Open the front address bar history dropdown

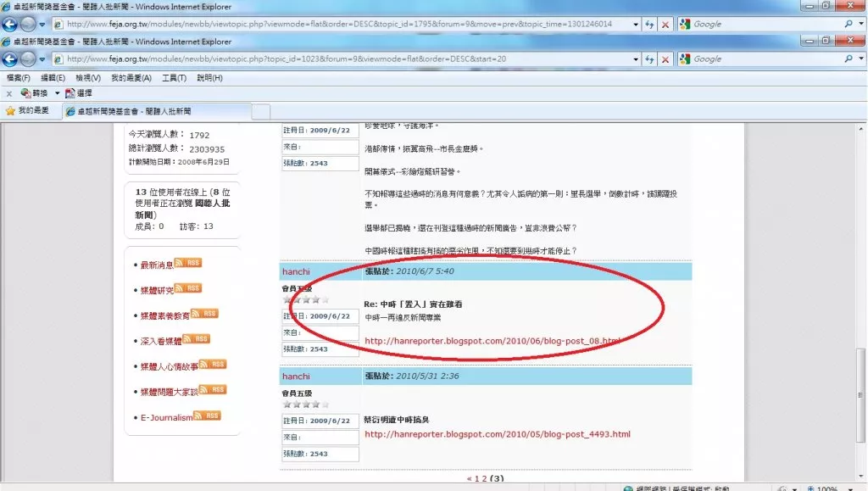tap(636, 59)
